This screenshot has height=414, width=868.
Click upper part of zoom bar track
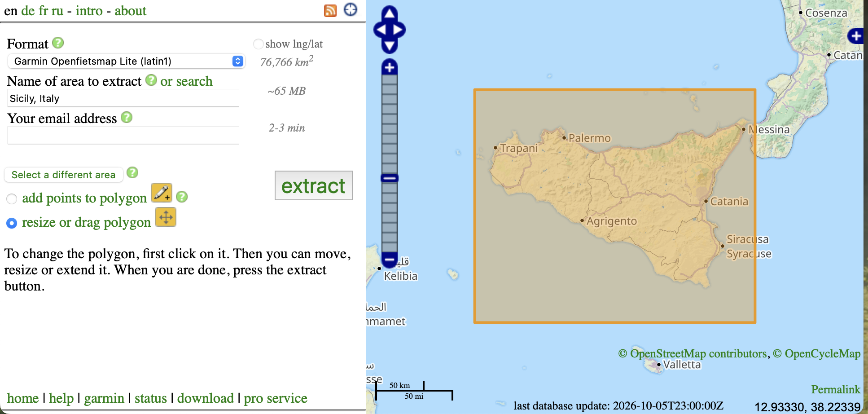coord(390,124)
